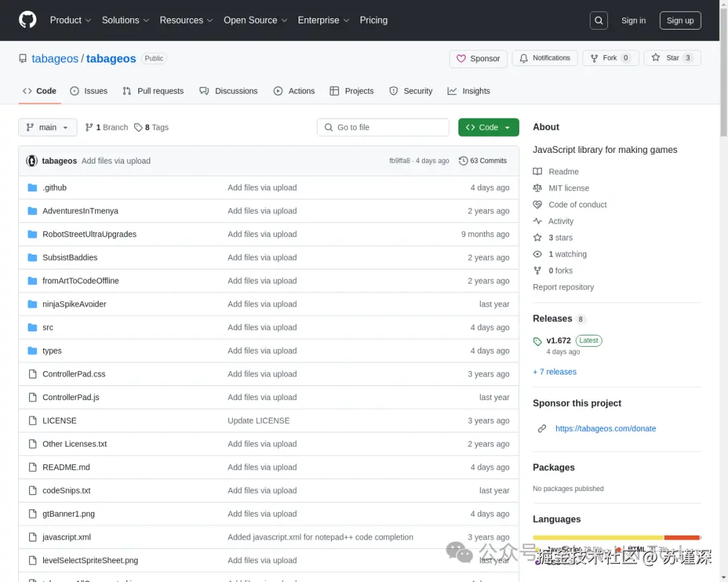Viewport: 728px width, 582px height.
Task: Open the 8 Tags link
Action: [151, 127]
